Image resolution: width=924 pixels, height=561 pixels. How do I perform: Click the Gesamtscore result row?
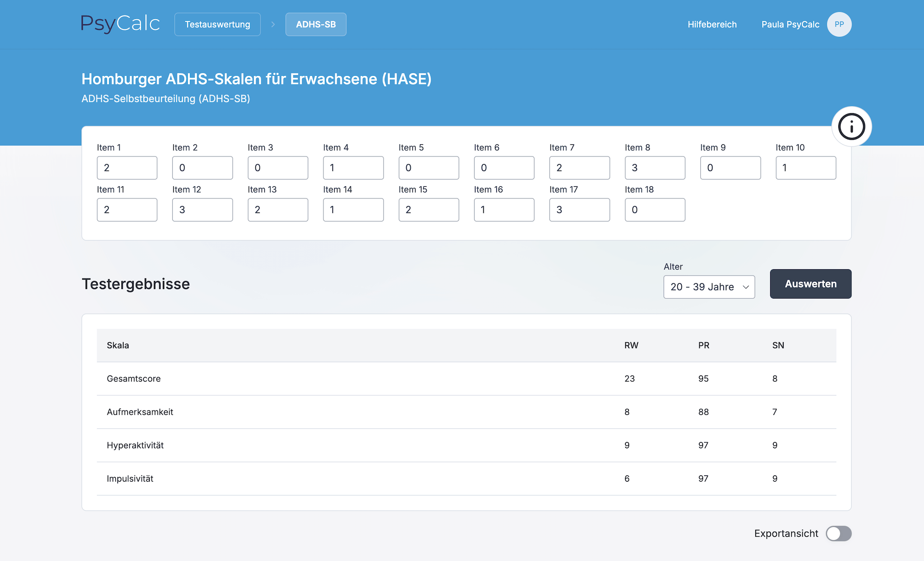(466, 379)
